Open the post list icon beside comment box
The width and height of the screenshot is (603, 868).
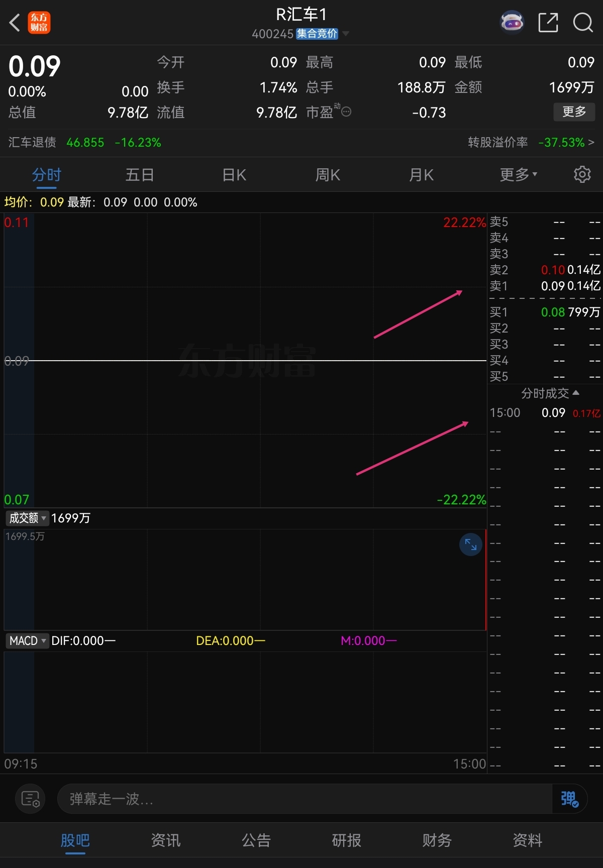[30, 799]
